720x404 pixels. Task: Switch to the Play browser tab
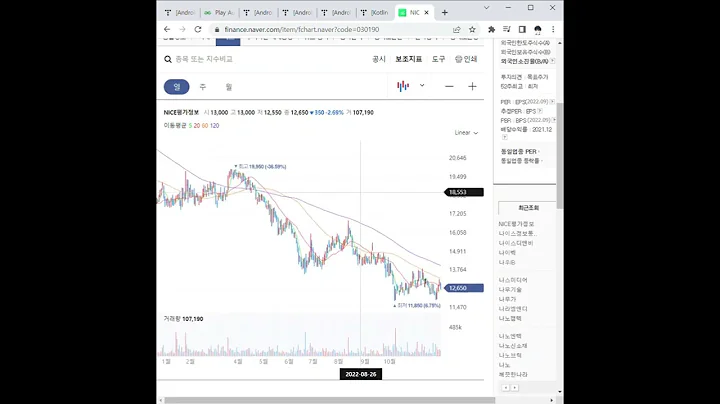click(x=220, y=13)
